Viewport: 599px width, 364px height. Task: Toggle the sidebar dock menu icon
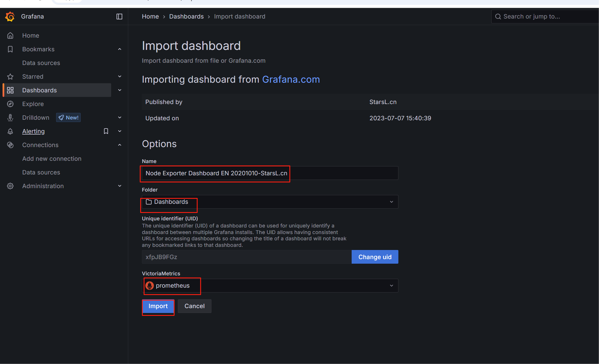click(119, 17)
